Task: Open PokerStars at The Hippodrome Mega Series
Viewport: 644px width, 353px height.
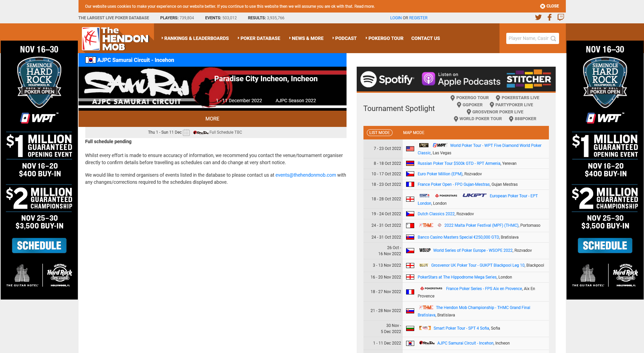Action: (457, 277)
